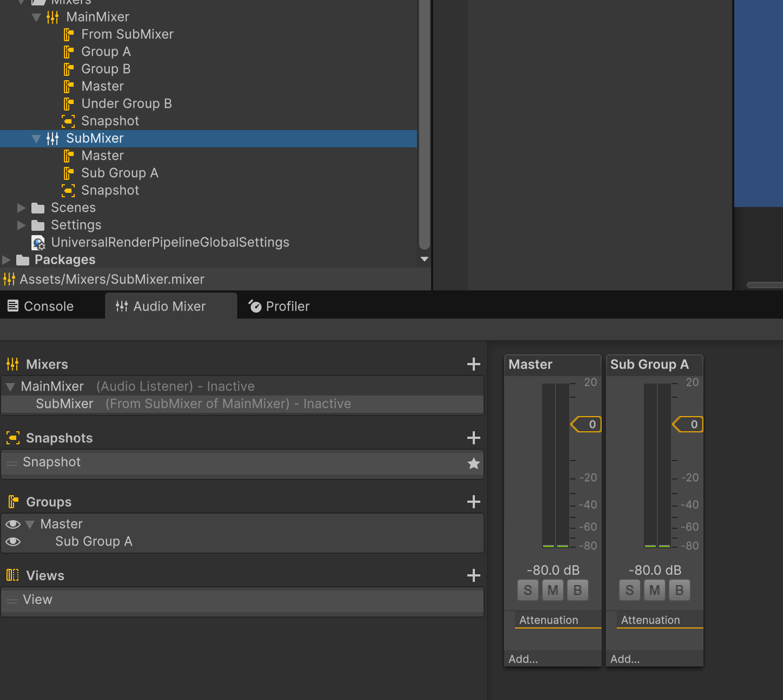
Task: Hide Sub Group A using eye icon
Action: coord(13,542)
